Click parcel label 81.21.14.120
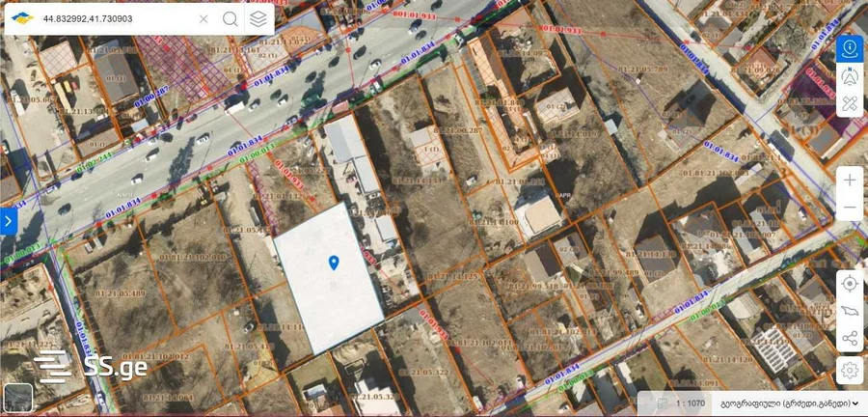Image resolution: width=868 pixels, height=417 pixels. [x=728, y=359]
